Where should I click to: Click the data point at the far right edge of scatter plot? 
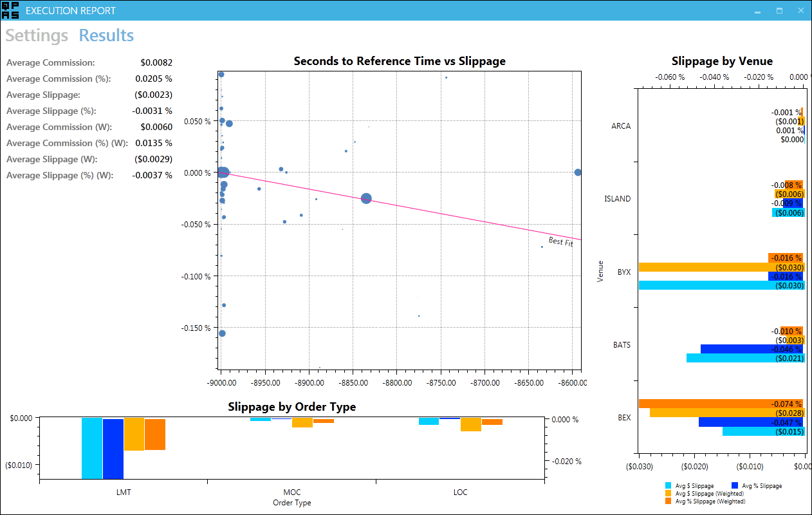[578, 173]
